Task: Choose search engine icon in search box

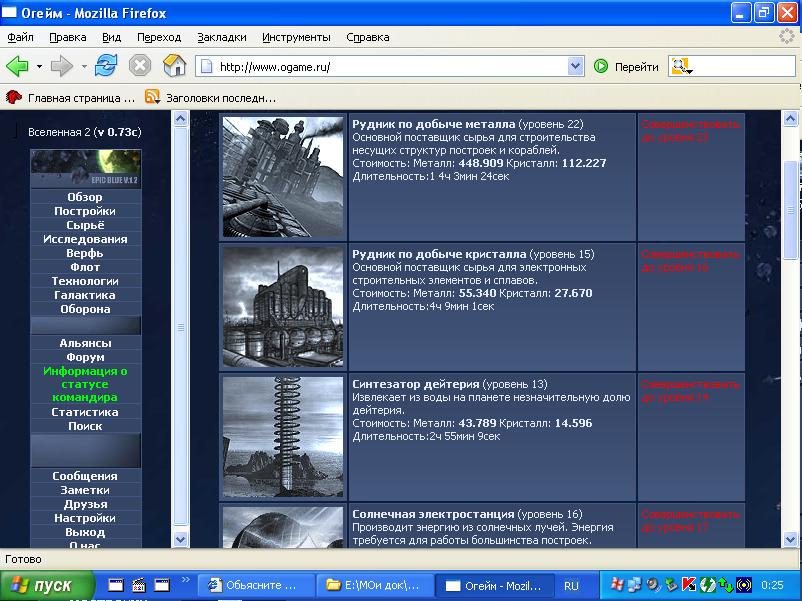Action: 681,66
